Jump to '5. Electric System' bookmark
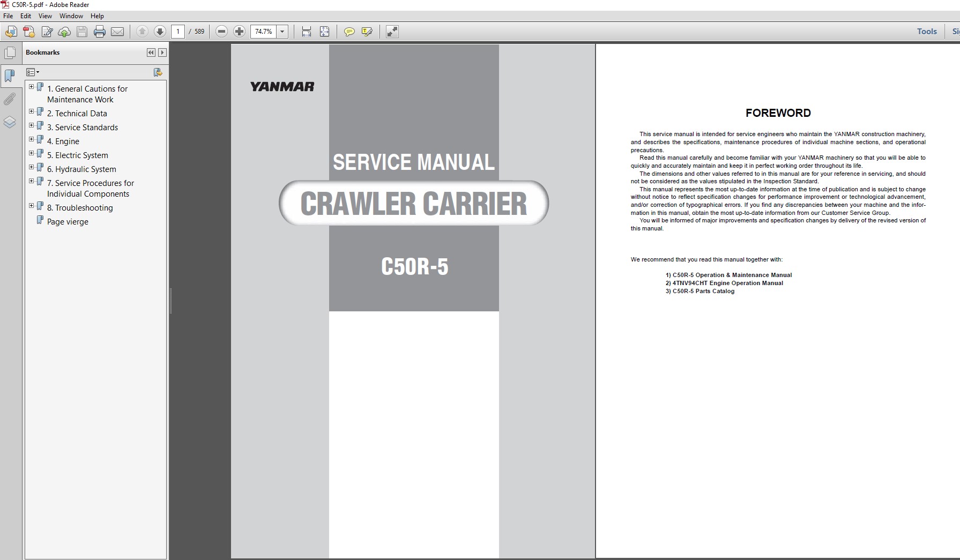 [78, 155]
